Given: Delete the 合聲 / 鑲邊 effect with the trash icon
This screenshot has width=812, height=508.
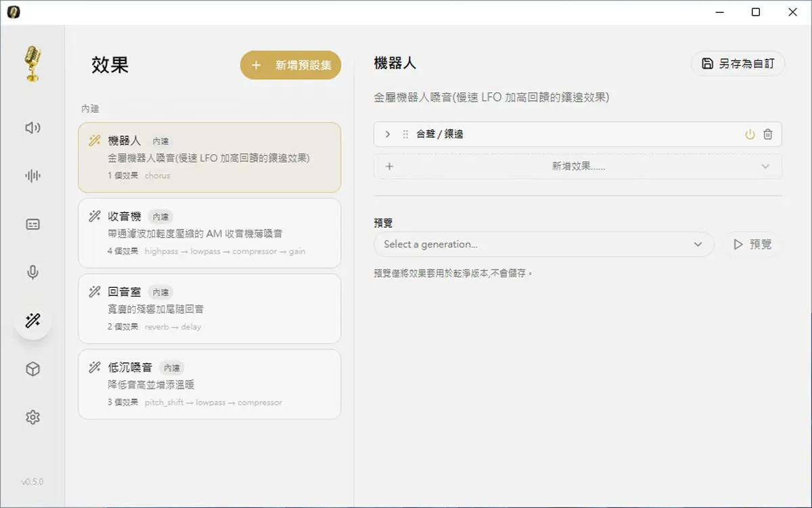Looking at the screenshot, I should tap(768, 134).
